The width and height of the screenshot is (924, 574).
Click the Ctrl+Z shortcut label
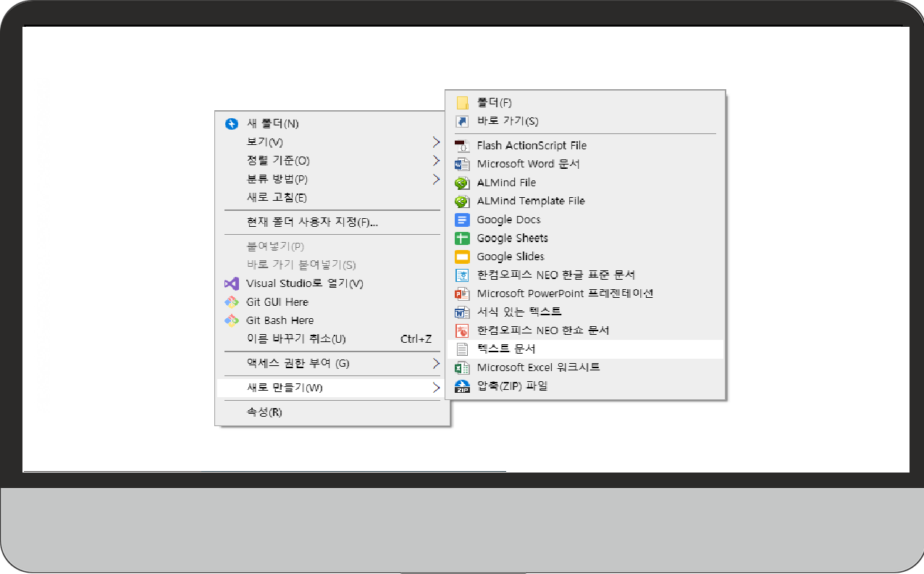[416, 338]
